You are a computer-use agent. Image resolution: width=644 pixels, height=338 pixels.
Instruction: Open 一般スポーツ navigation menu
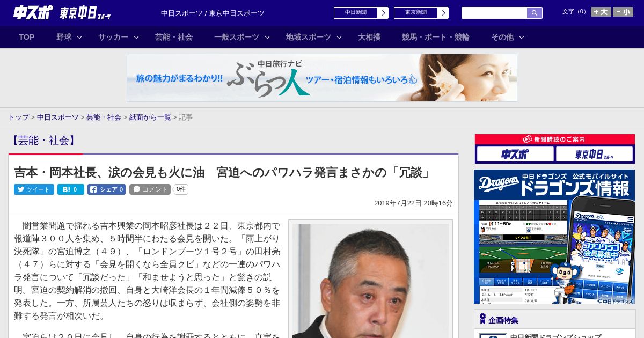pos(237,37)
